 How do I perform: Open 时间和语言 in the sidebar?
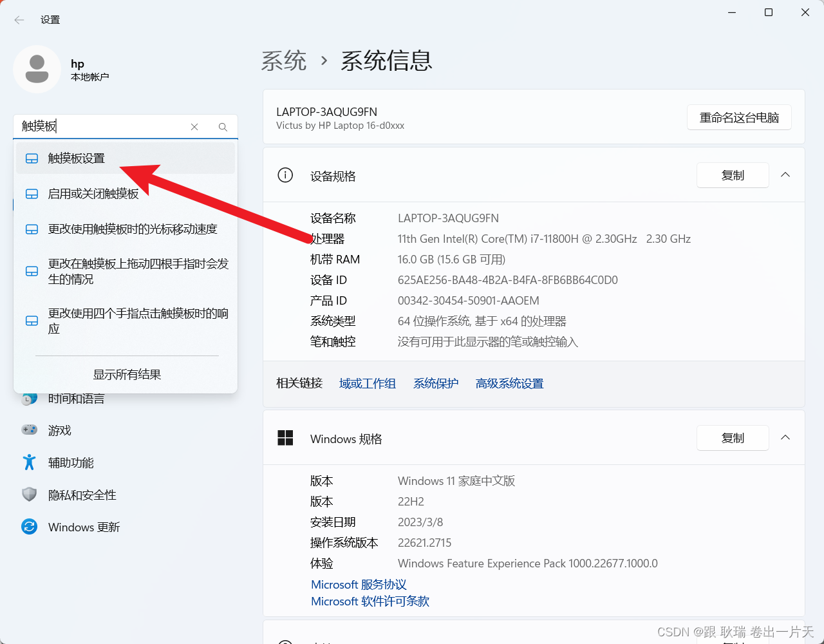77,399
